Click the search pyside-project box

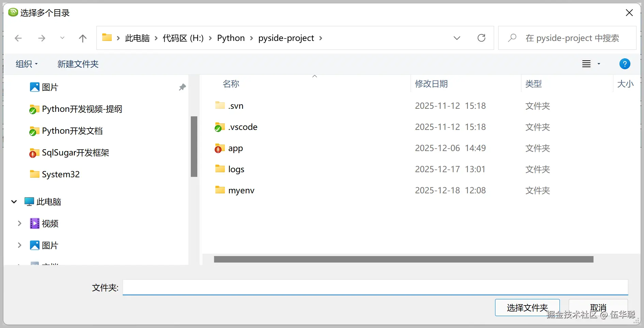coord(572,38)
